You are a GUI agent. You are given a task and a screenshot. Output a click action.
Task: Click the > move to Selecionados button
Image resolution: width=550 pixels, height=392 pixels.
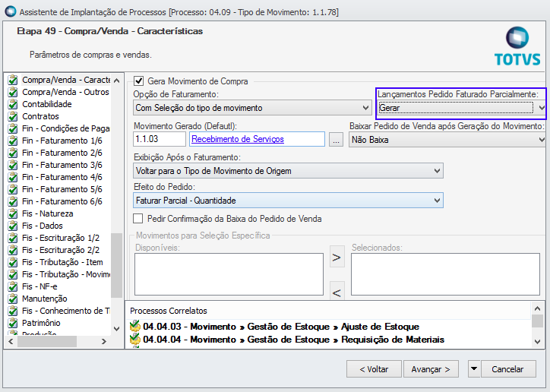pos(337,257)
